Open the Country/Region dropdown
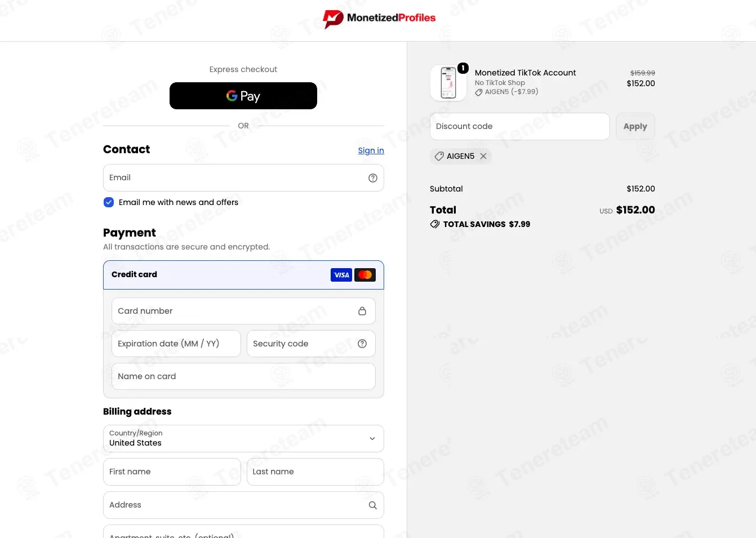The height and width of the screenshot is (538, 756). point(243,438)
